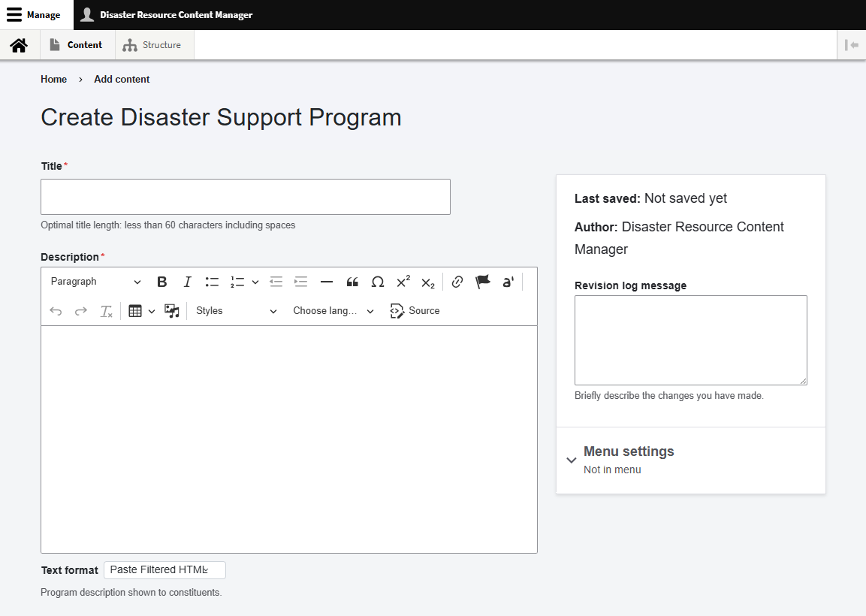Insert a numbered list
Image resolution: width=866 pixels, height=616 pixels.
(x=237, y=282)
